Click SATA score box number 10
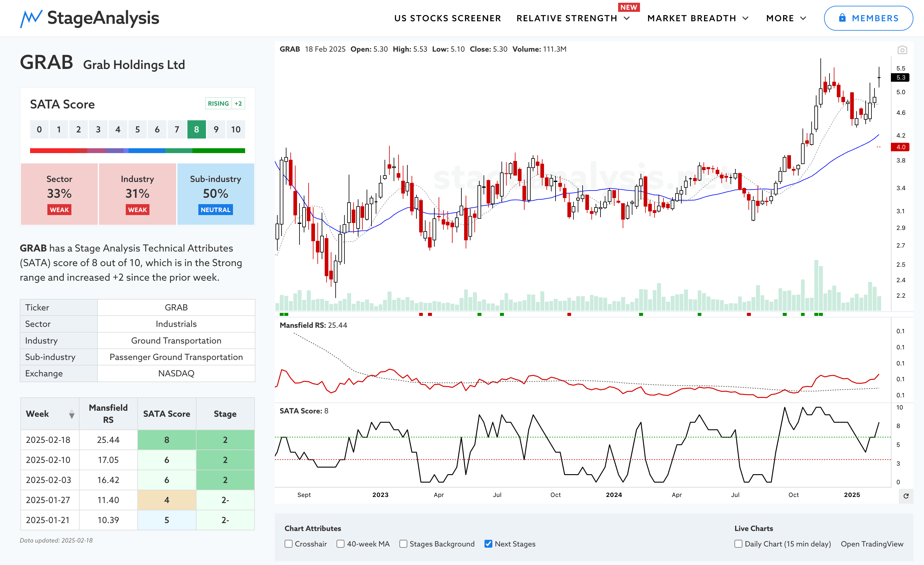 tap(236, 129)
